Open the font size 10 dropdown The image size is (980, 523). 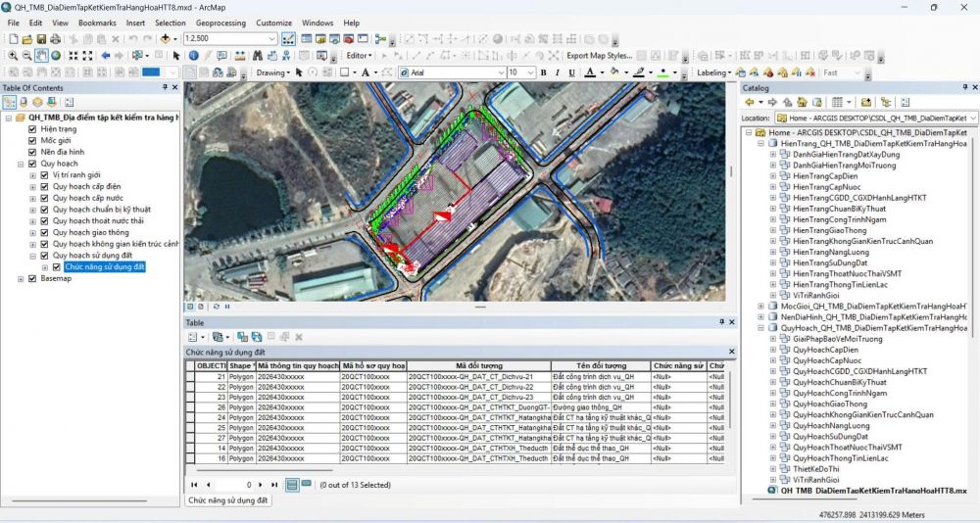pyautogui.click(x=530, y=72)
